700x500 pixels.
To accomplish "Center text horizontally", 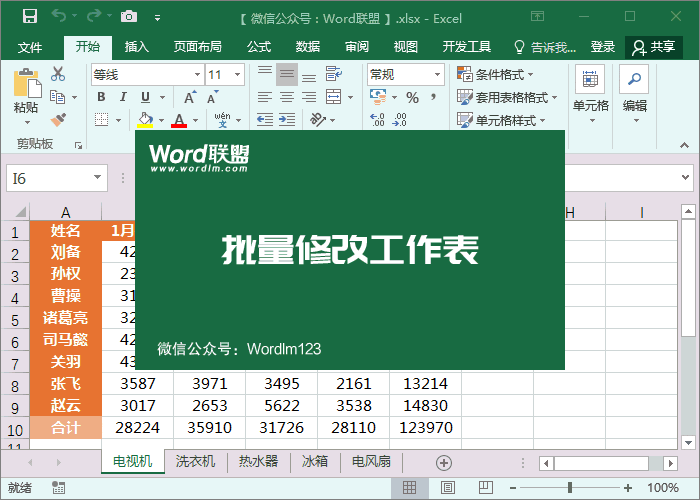I will [287, 97].
